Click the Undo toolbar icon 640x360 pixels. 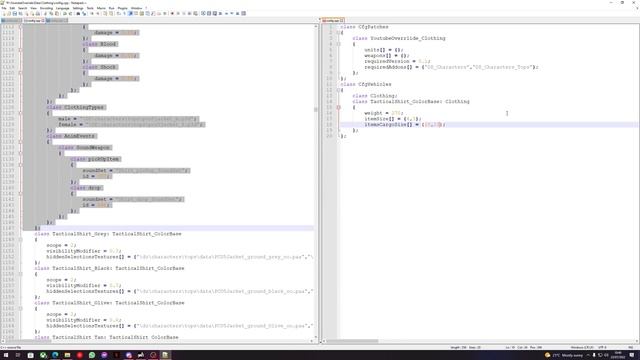[x=64, y=13]
